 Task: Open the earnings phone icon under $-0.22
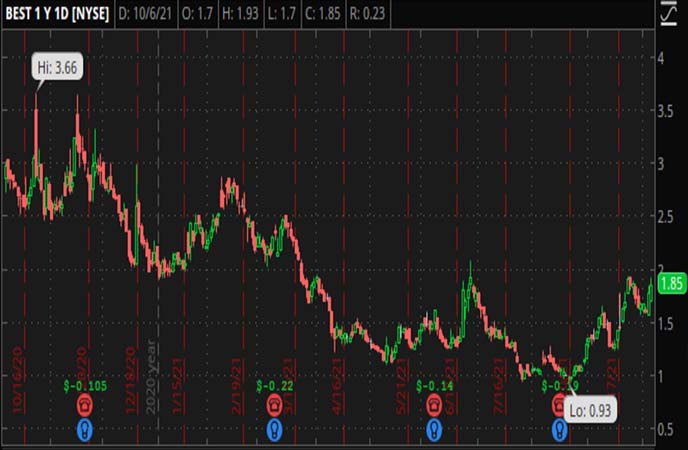tap(275, 405)
